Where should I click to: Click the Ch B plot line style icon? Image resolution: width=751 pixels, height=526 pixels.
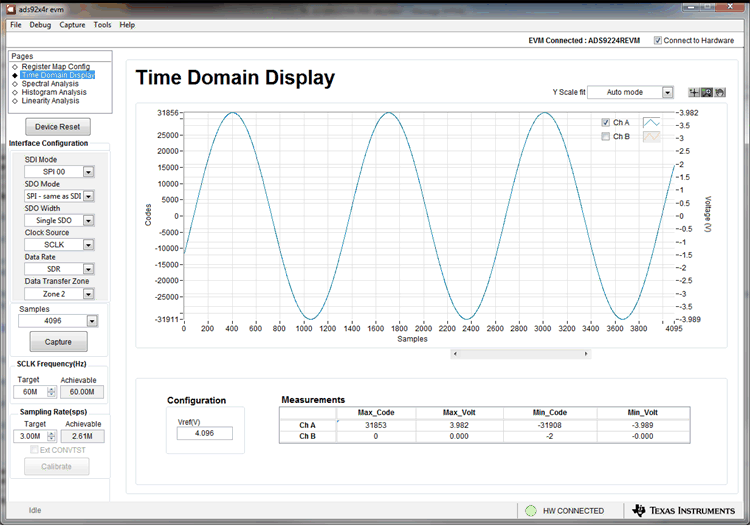[x=651, y=136]
